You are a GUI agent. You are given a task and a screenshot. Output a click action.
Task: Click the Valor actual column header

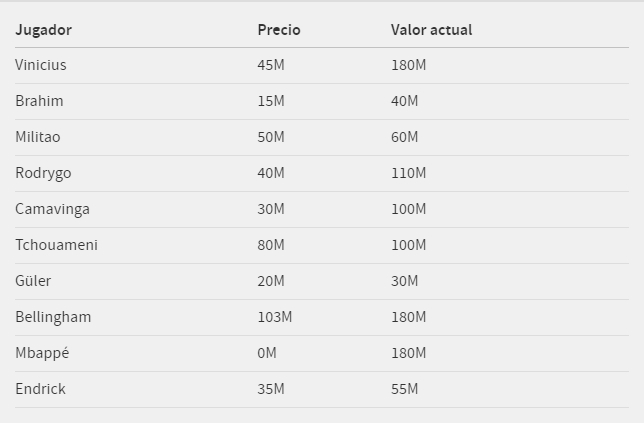tap(431, 30)
